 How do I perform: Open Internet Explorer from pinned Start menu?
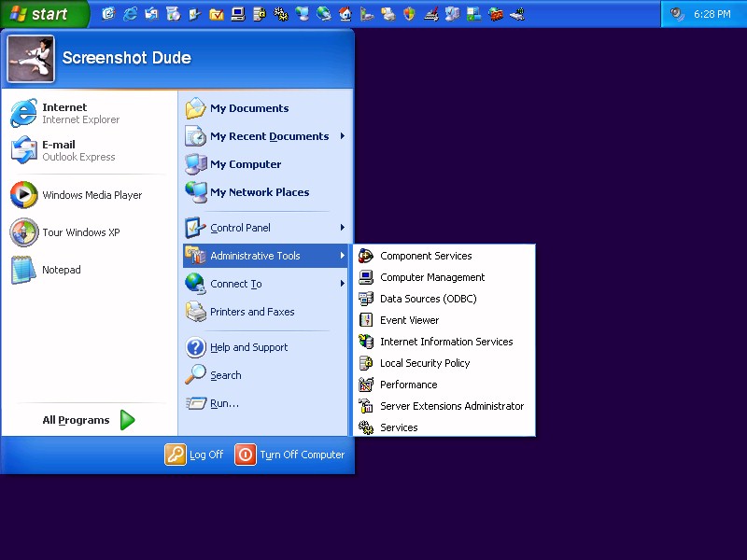[x=63, y=113]
